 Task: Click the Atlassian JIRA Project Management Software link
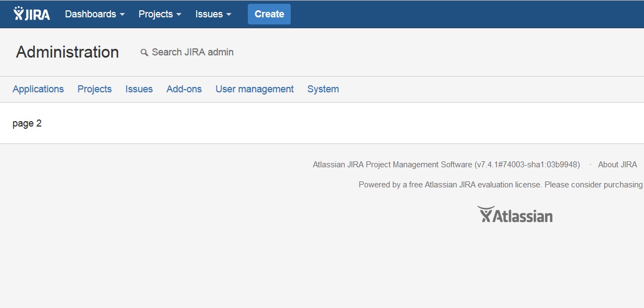point(392,165)
